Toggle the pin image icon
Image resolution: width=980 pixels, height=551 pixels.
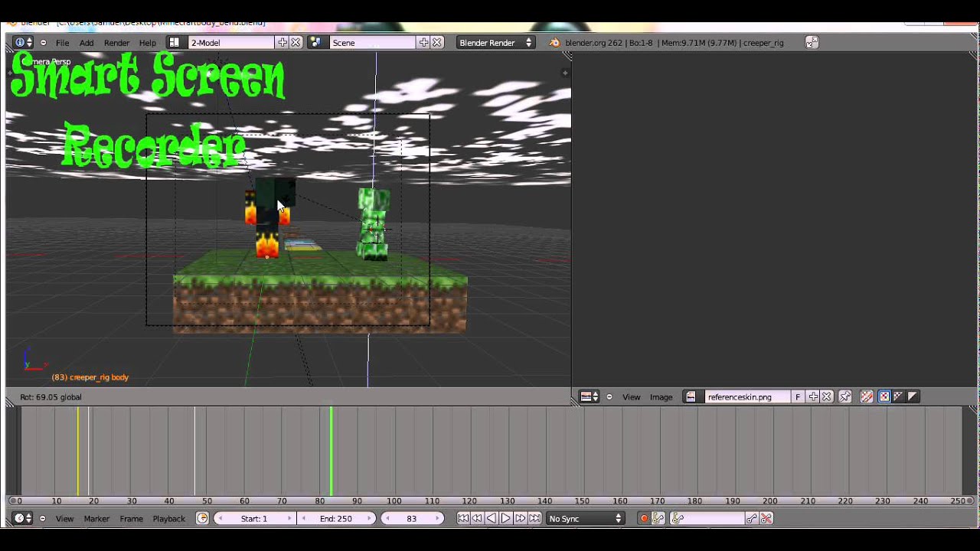845,396
